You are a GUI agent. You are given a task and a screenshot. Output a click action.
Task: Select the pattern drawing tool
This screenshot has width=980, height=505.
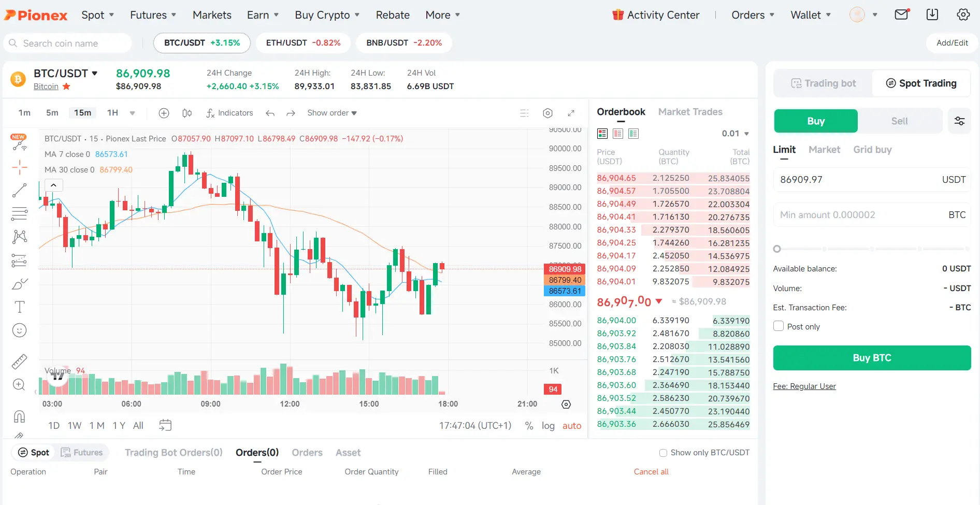click(19, 237)
